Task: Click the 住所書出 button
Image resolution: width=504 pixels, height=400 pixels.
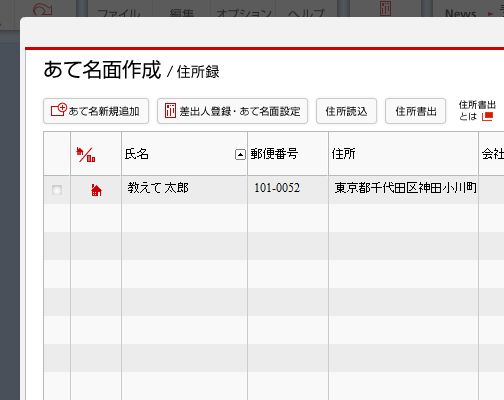Action: pyautogui.click(x=416, y=111)
